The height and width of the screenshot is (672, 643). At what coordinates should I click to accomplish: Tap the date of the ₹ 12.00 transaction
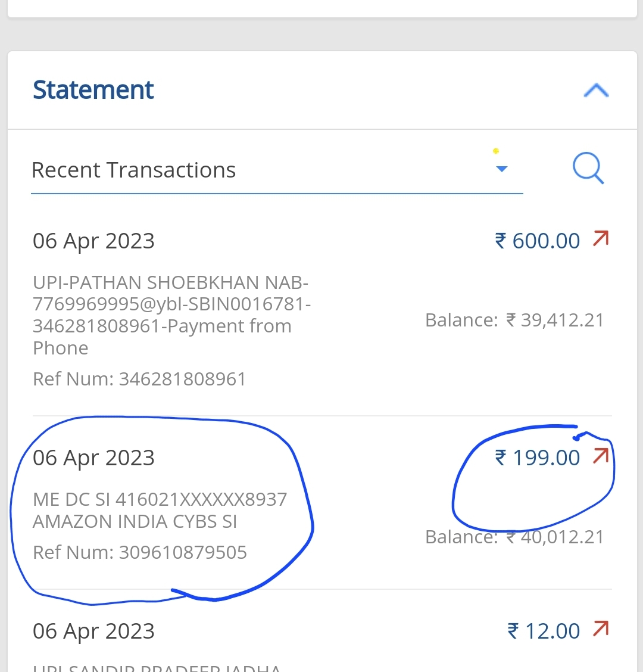(x=93, y=631)
